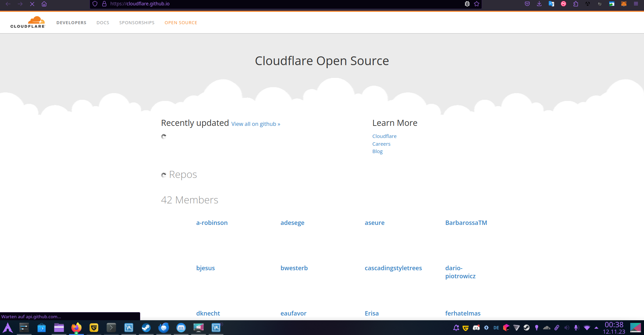Click the Cloudflare logo in the navbar
Screen dimensions: 644x335
pyautogui.click(x=28, y=22)
